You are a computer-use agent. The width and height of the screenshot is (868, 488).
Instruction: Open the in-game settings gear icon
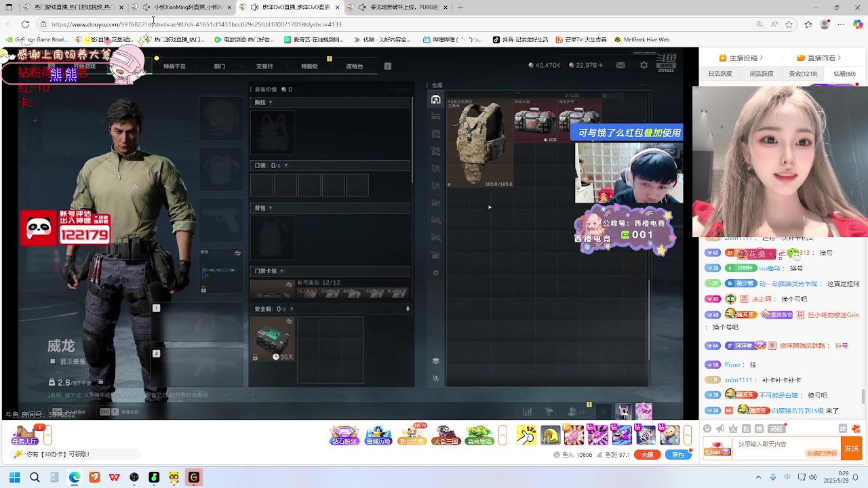644,65
